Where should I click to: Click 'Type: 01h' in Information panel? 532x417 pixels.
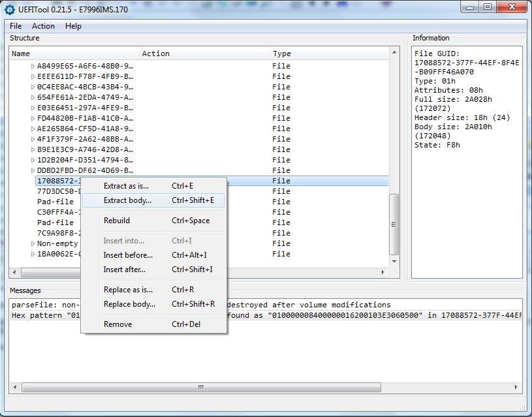click(x=435, y=81)
